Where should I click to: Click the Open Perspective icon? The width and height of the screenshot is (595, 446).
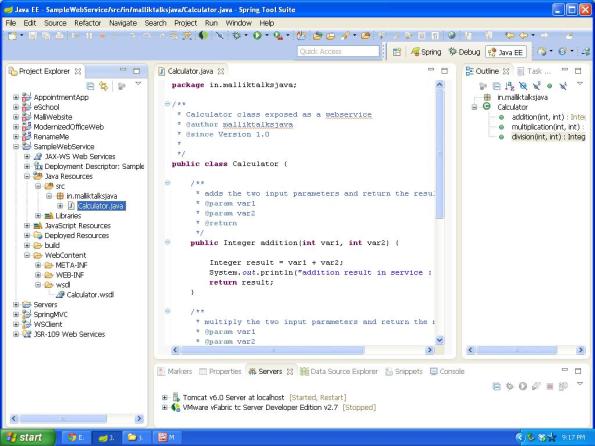coord(397,52)
